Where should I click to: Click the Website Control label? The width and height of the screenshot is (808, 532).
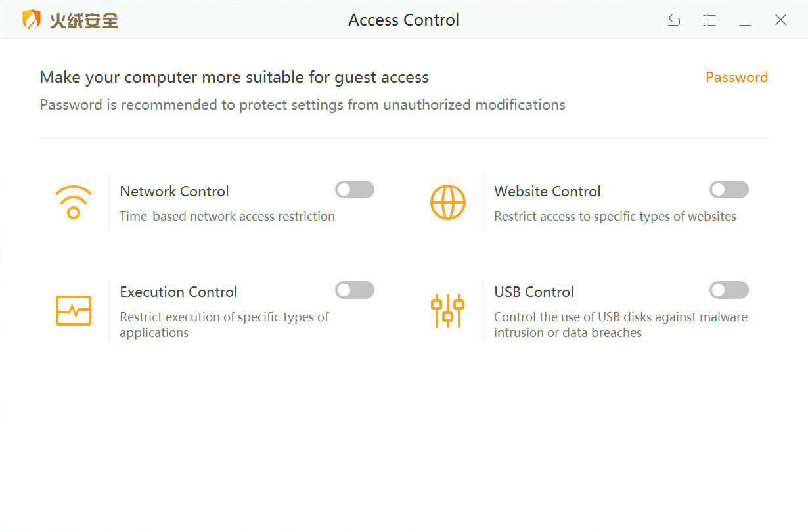click(x=547, y=191)
